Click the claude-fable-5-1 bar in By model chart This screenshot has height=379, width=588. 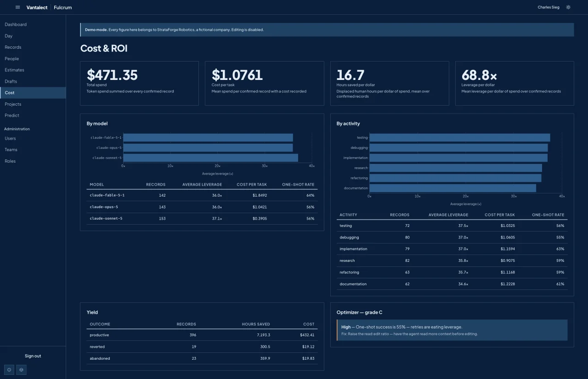[208, 138]
